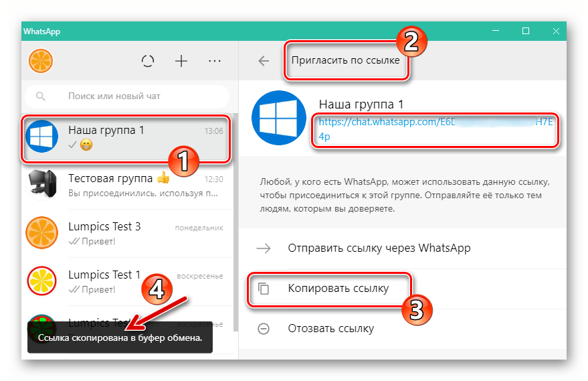The image size is (588, 381).
Task: Open the chat.whatsapp.com invite link
Action: (x=435, y=129)
